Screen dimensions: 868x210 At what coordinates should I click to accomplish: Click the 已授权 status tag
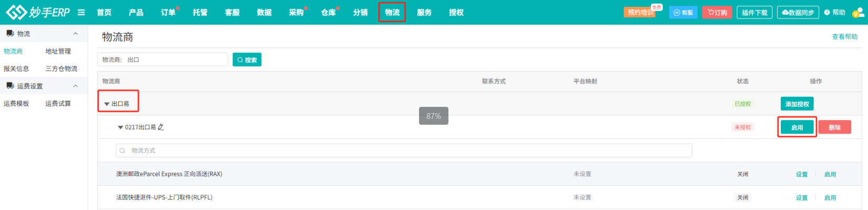(742, 104)
